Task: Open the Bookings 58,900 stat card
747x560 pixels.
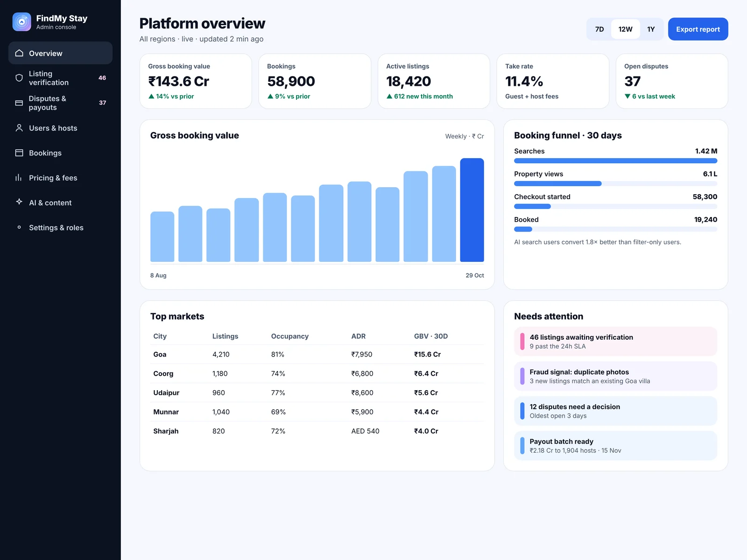Action: click(315, 81)
